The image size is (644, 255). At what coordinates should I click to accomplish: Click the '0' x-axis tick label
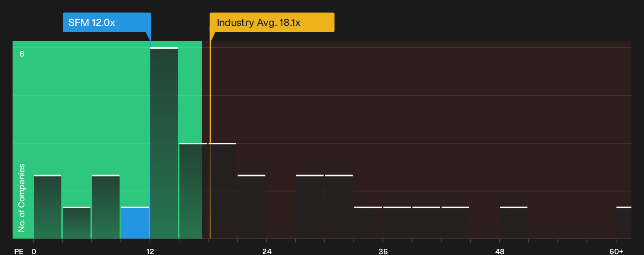34,251
